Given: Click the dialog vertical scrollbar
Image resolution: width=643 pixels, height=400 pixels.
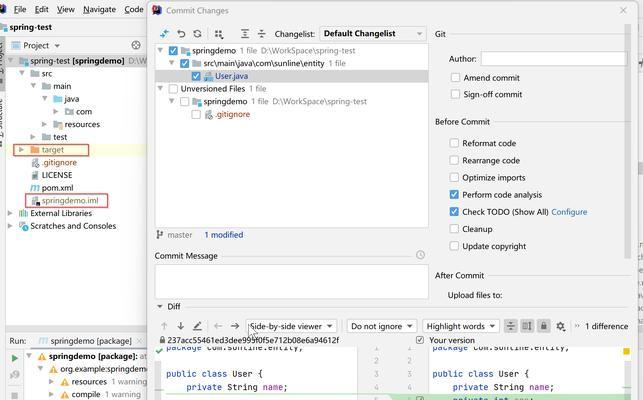Looking at the screenshot, I should 627,142.
